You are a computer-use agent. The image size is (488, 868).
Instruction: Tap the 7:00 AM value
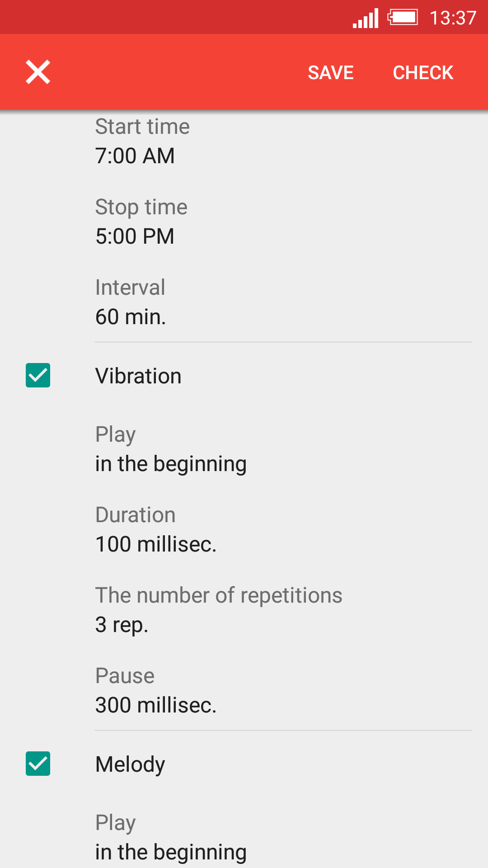(x=135, y=156)
